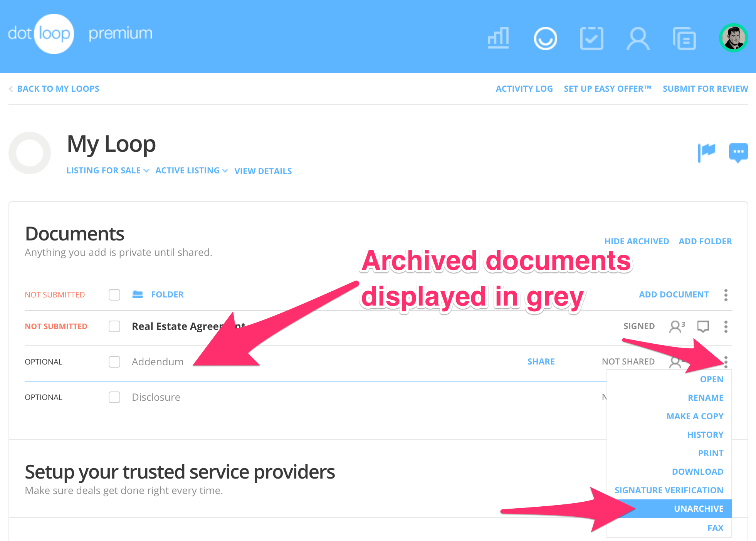Select the Addendum document checkbox
Screen dimensions: 756x541
114,362
